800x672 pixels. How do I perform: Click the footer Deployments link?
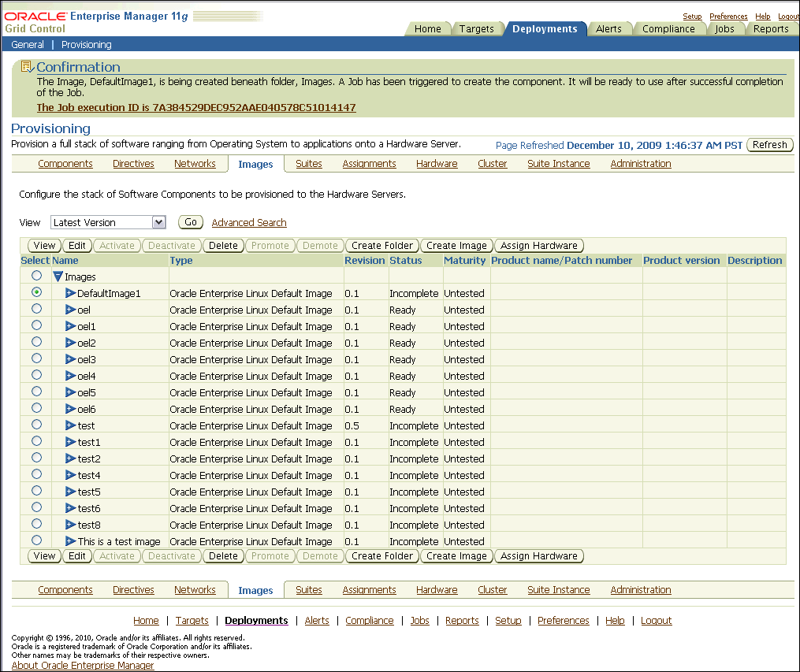pos(256,621)
